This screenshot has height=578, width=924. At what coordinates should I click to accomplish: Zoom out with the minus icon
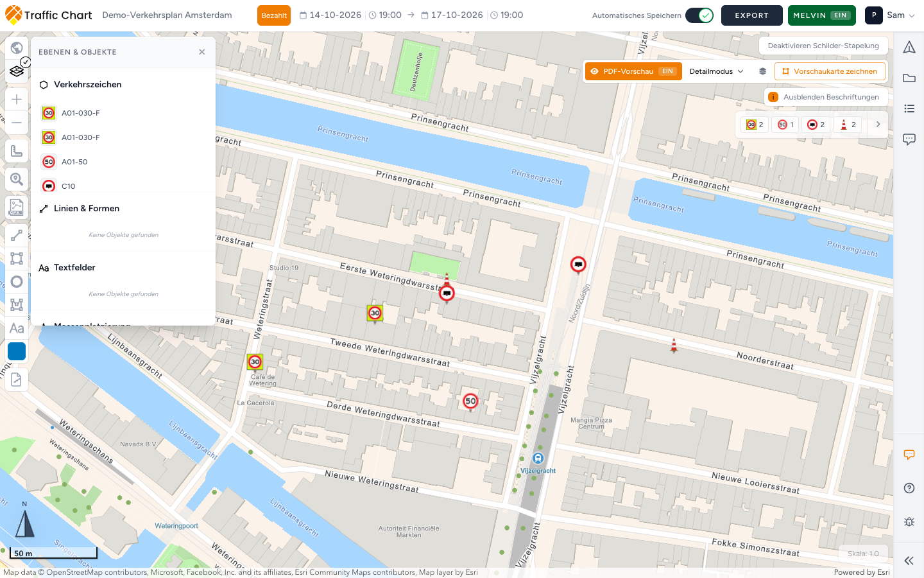[x=17, y=123]
